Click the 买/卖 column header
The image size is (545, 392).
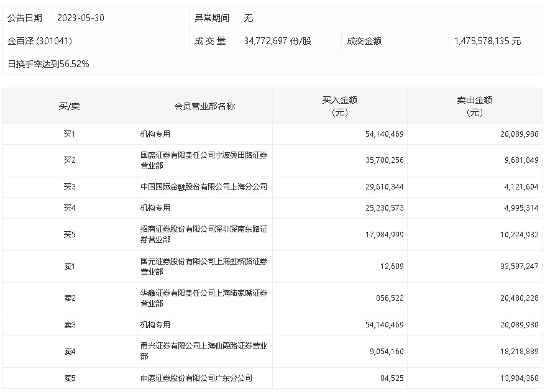[x=69, y=106]
